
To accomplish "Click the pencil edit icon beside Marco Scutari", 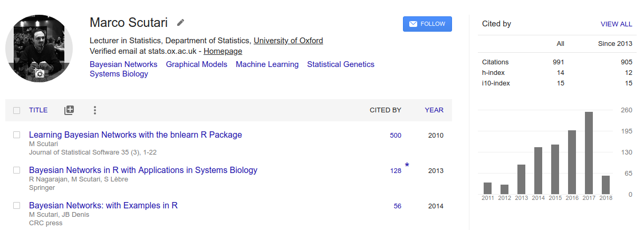I will tap(181, 23).
